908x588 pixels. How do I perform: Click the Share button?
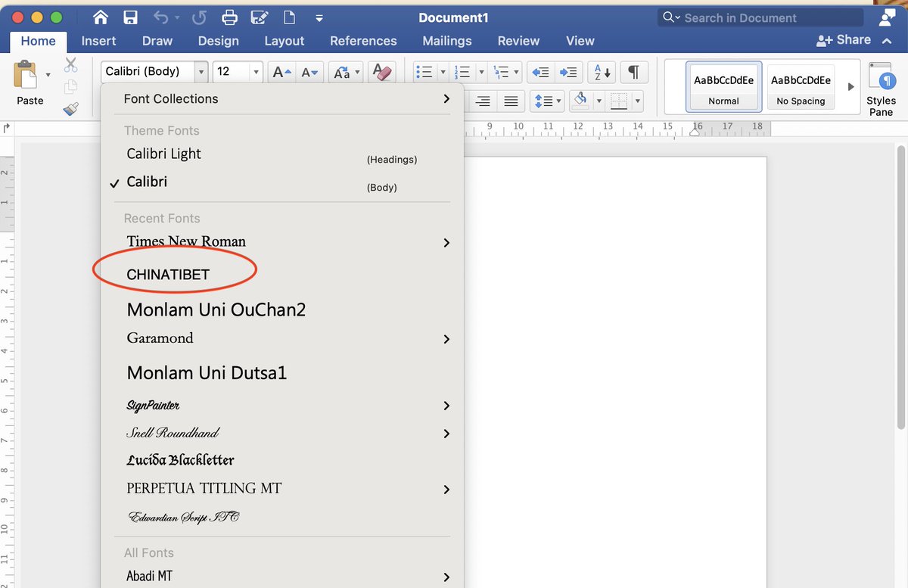[x=844, y=40]
